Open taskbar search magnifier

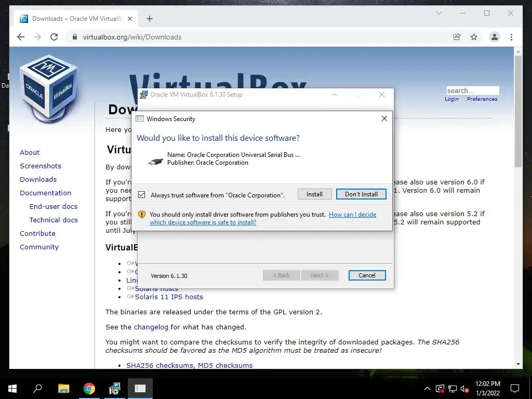pos(37,389)
